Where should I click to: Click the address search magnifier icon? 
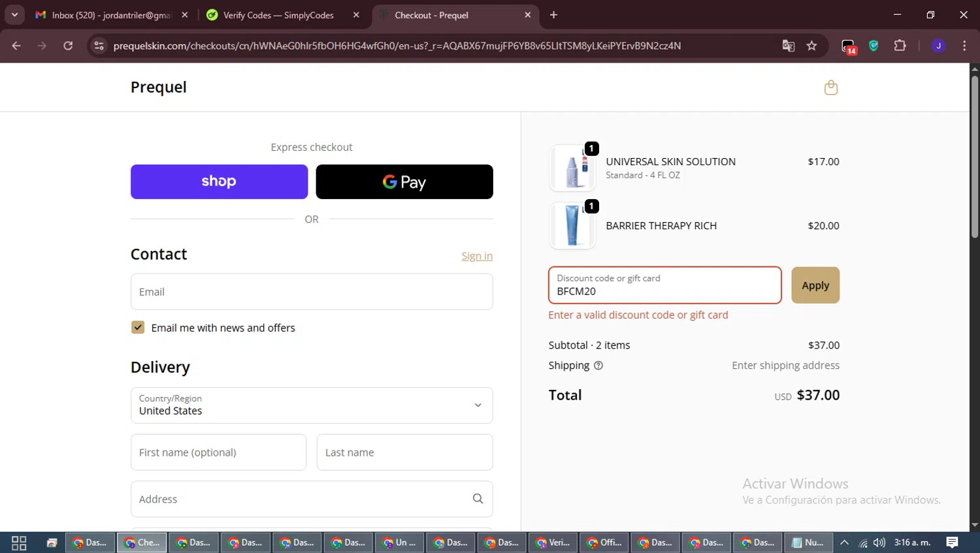coord(478,499)
